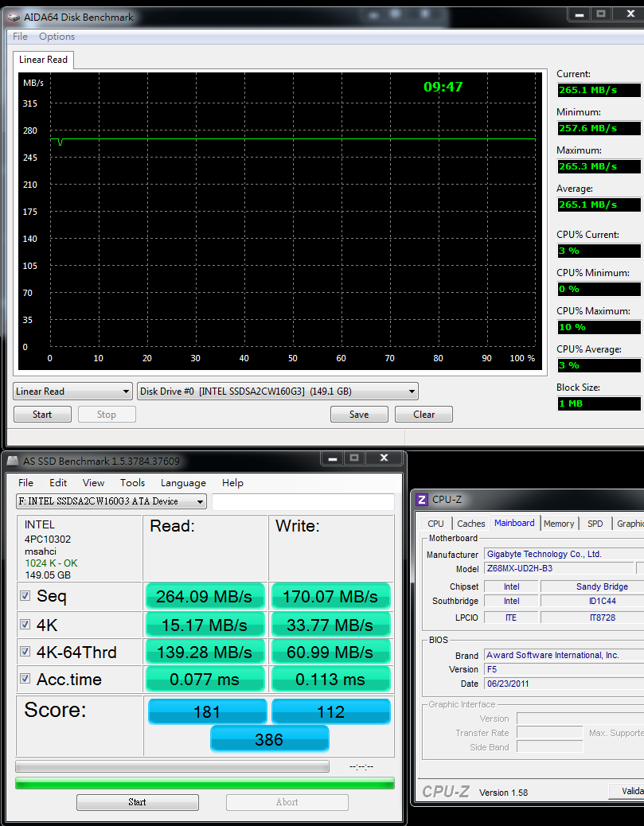This screenshot has width=644, height=826.
Task: Switch to the SPD tab in CPU-Z
Action: coord(595,524)
